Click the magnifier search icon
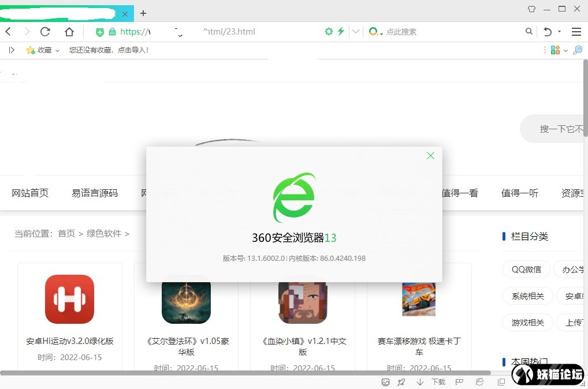588x389 pixels. tap(529, 32)
